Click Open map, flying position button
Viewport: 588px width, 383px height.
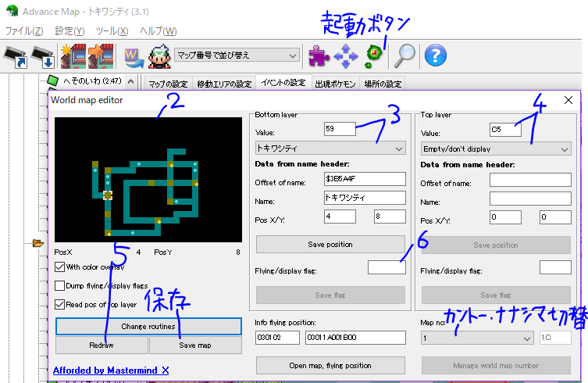330,365
